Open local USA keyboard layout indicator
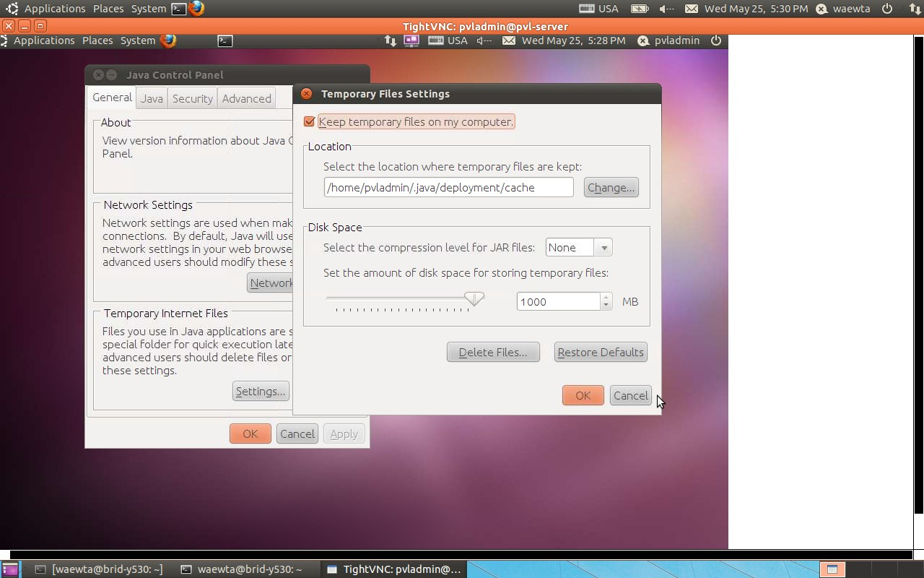 [599, 9]
